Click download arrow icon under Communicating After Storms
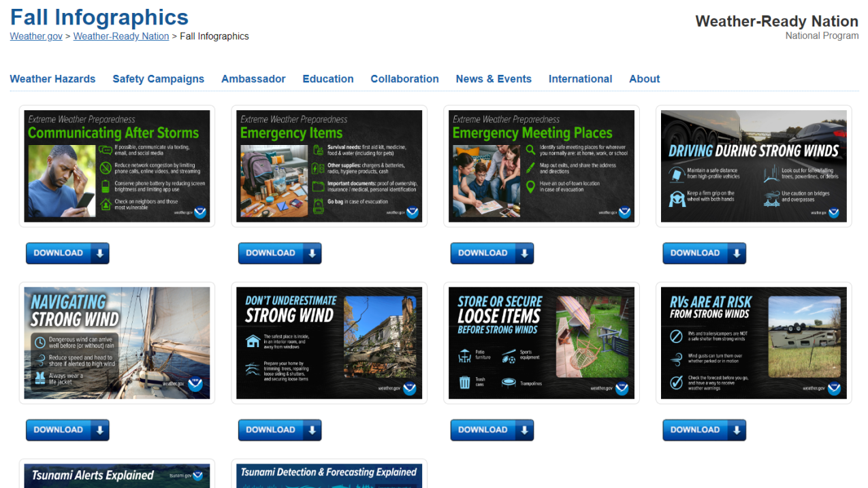The width and height of the screenshot is (868, 488). click(99, 253)
